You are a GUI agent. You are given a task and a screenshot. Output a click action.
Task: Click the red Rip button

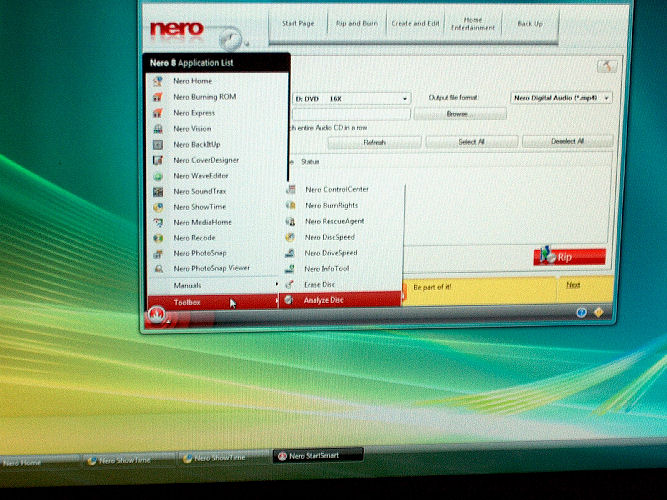[x=569, y=257]
